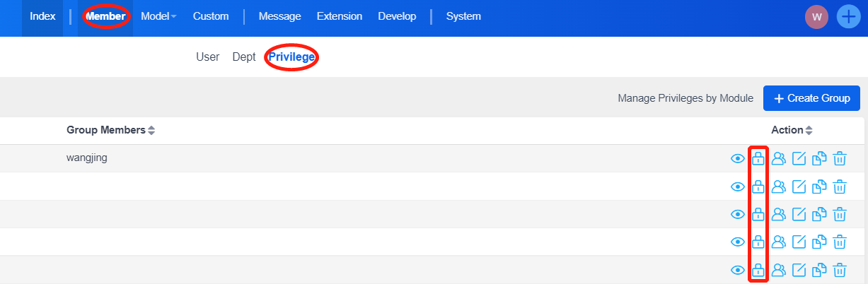Screen dimensions: 868x284
Task: Expand the Model dropdown menu
Action: pos(159,16)
